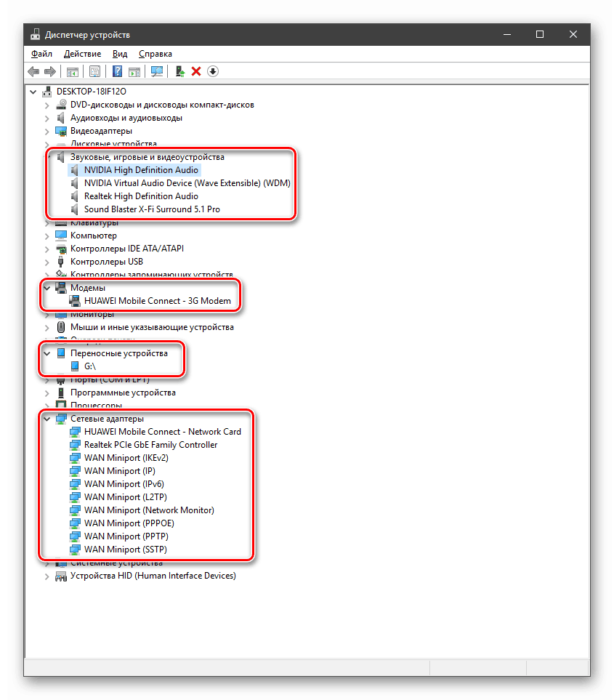
Task: Click the Forward arrow toolbar icon
Action: (50, 71)
